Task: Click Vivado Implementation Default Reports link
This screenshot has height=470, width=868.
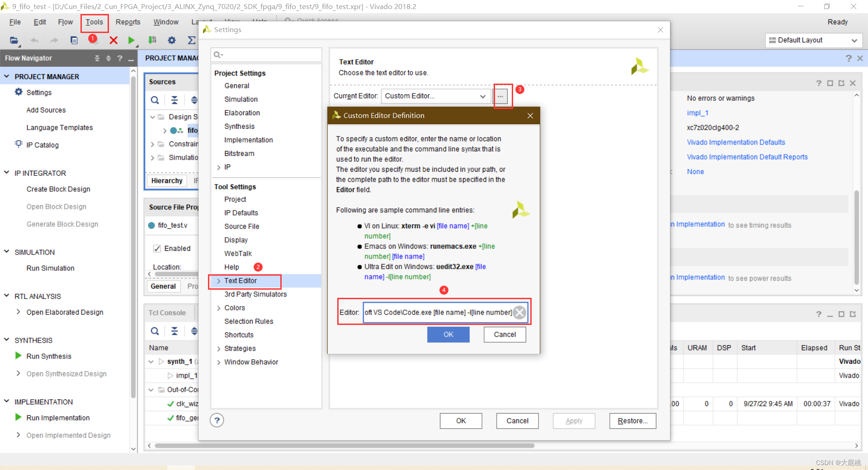Action: click(x=747, y=157)
